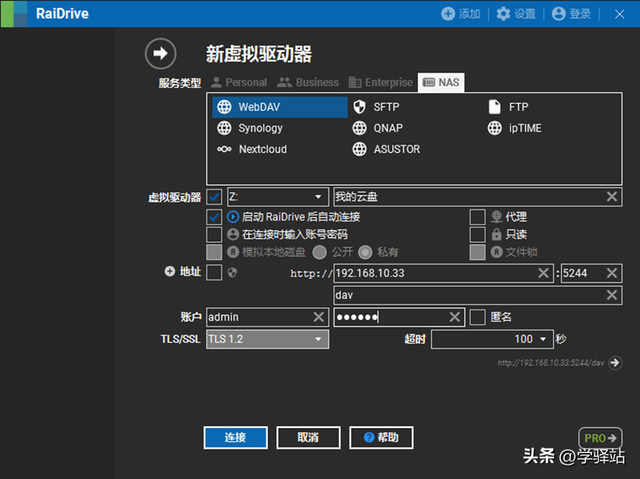Clear the port number 5244
640x479 pixels.
click(611, 273)
